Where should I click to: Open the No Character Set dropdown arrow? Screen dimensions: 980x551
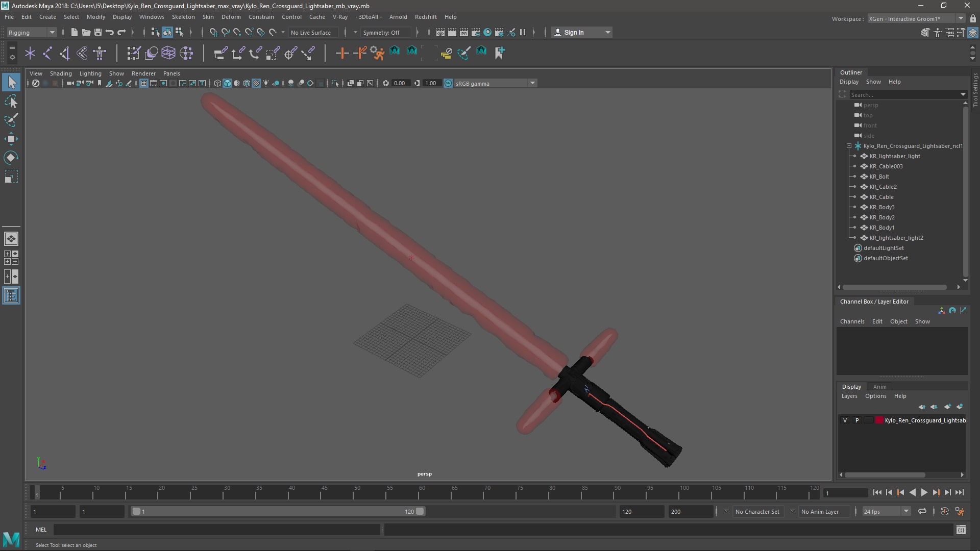point(726,511)
